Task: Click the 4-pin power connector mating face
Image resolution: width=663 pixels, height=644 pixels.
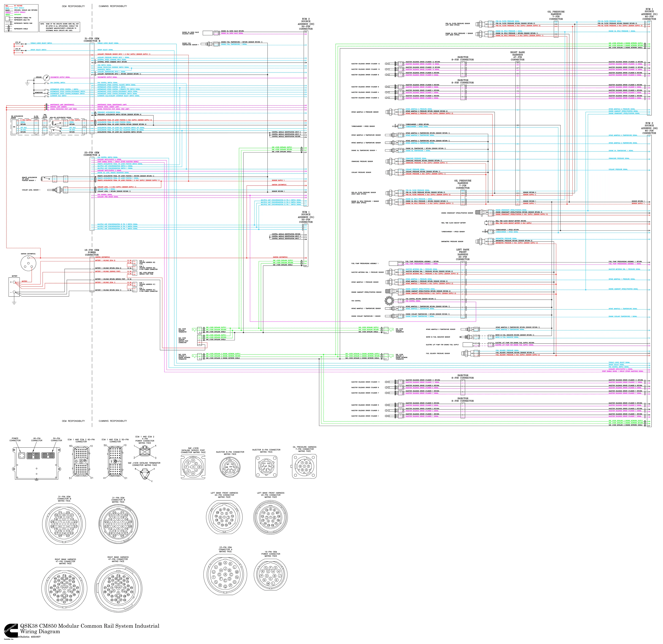Action: point(145,451)
